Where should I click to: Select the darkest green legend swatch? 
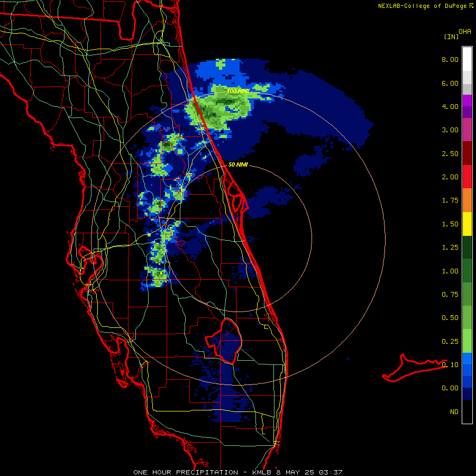[467, 247]
